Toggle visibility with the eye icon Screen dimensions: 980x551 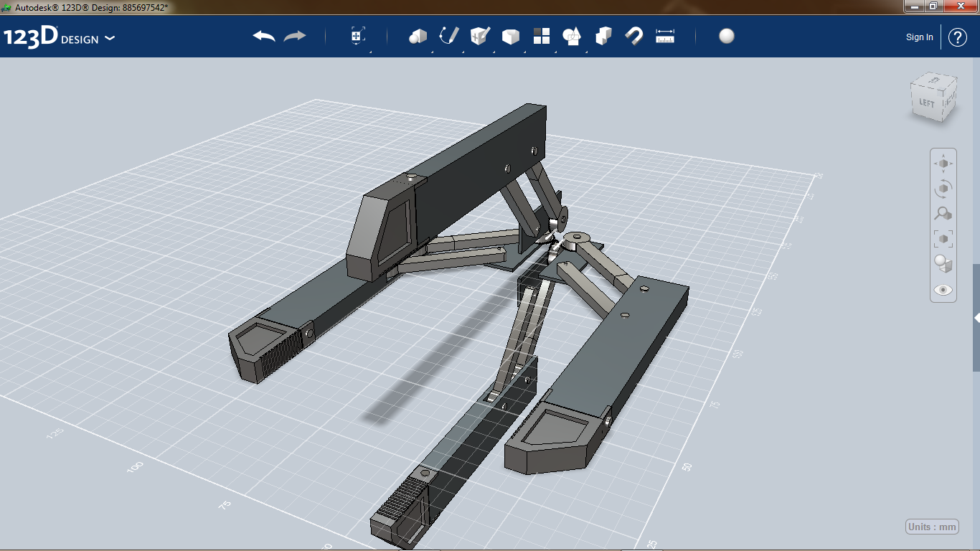[943, 290]
